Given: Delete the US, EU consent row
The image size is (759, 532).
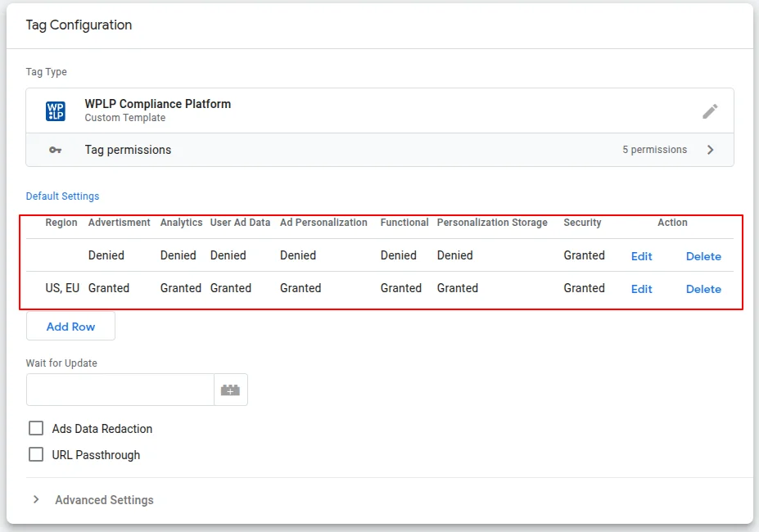Looking at the screenshot, I should pos(703,288).
